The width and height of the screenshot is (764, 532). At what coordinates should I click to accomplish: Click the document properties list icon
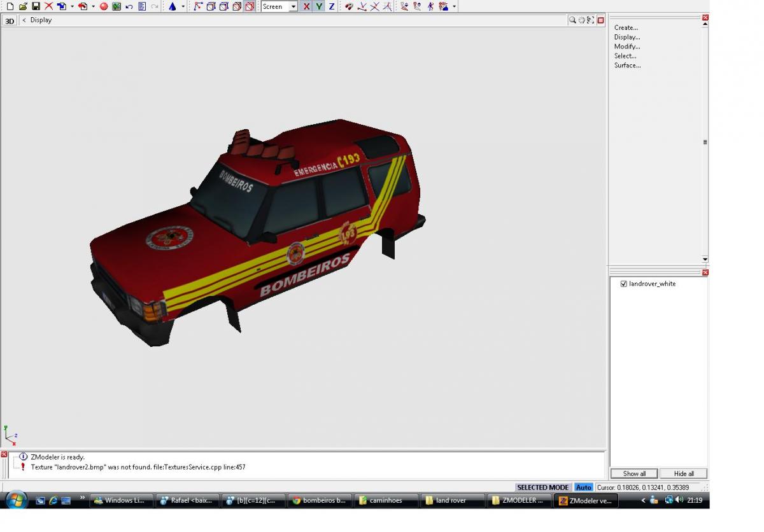[142, 6]
